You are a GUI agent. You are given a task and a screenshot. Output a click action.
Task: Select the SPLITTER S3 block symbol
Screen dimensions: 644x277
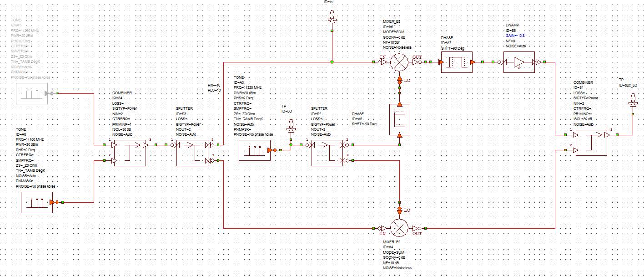(x=192, y=153)
